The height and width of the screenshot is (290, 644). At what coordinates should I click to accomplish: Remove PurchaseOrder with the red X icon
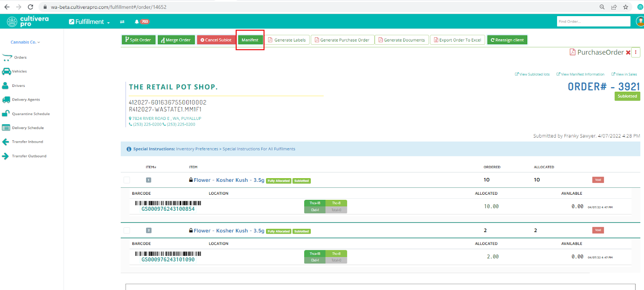pos(628,52)
